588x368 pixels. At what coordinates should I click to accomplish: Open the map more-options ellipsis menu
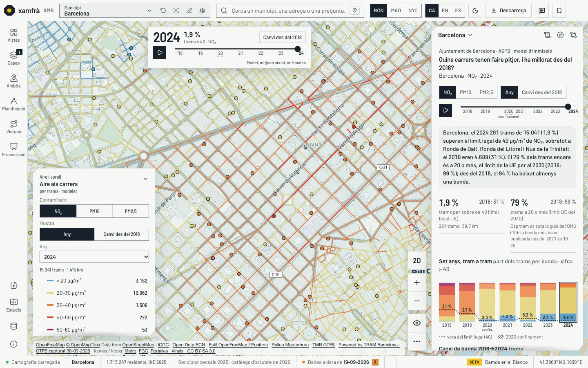point(417,341)
